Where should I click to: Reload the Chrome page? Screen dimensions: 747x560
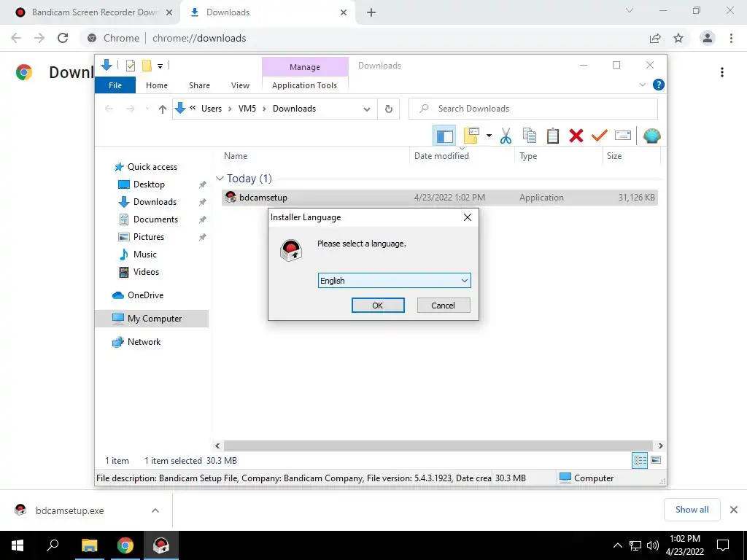point(63,38)
